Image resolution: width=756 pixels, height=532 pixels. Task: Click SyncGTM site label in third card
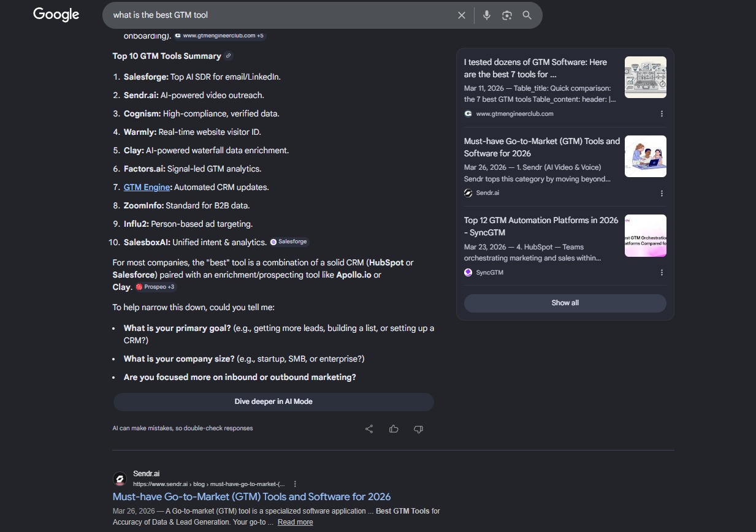[x=489, y=272]
